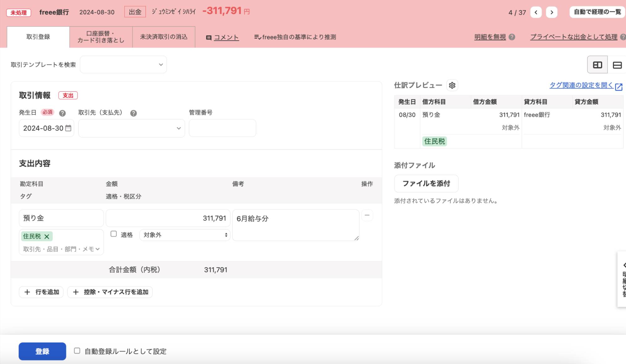Remove the 住民税 tag
The image size is (626, 364).
(47, 236)
